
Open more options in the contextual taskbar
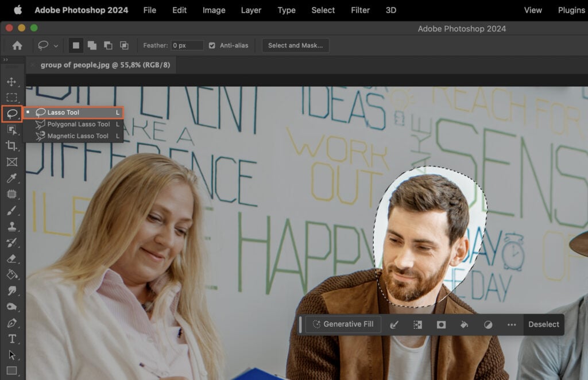512,324
